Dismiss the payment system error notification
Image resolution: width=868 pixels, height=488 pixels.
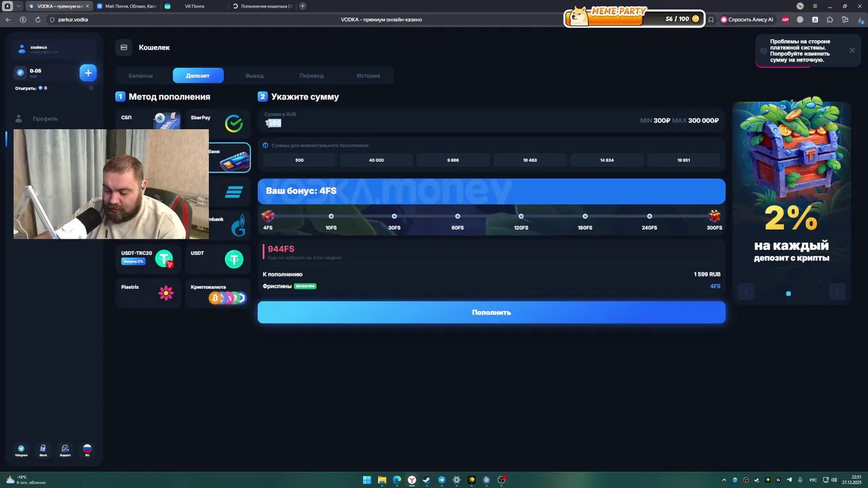[852, 50]
